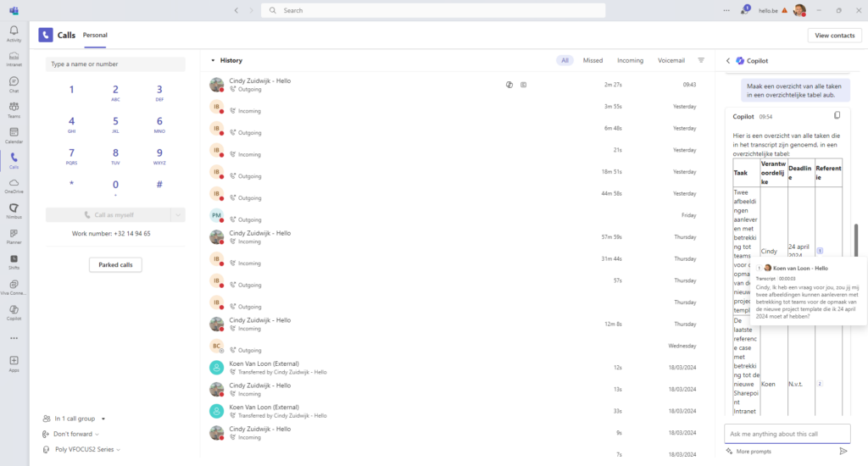The width and height of the screenshot is (868, 466).
Task: Open More prompts for Copilot
Action: click(748, 452)
